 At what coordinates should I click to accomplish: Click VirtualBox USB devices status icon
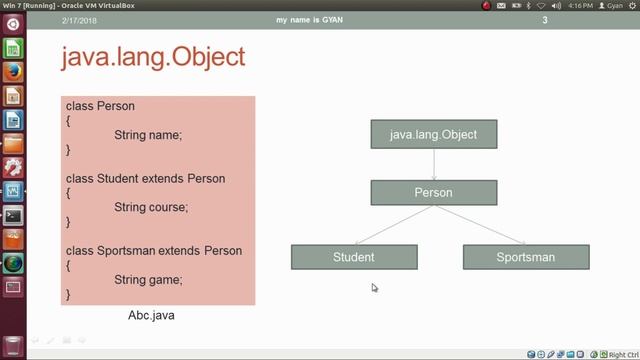click(551, 354)
